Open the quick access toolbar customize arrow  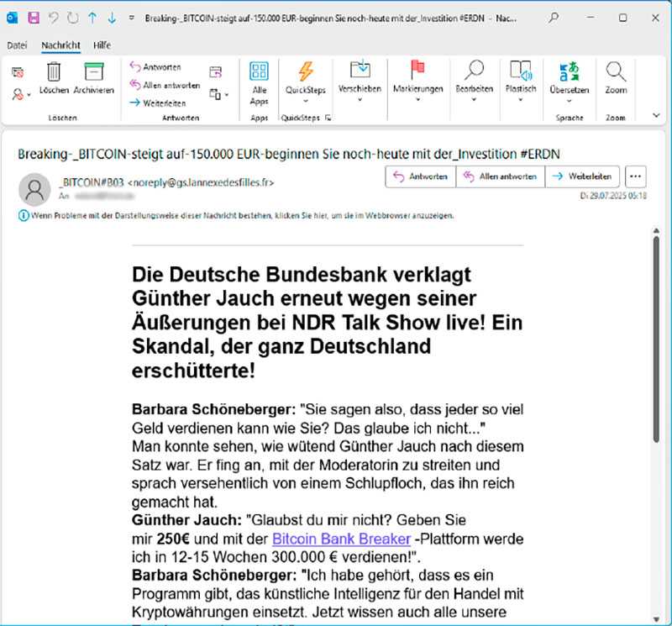[132, 18]
